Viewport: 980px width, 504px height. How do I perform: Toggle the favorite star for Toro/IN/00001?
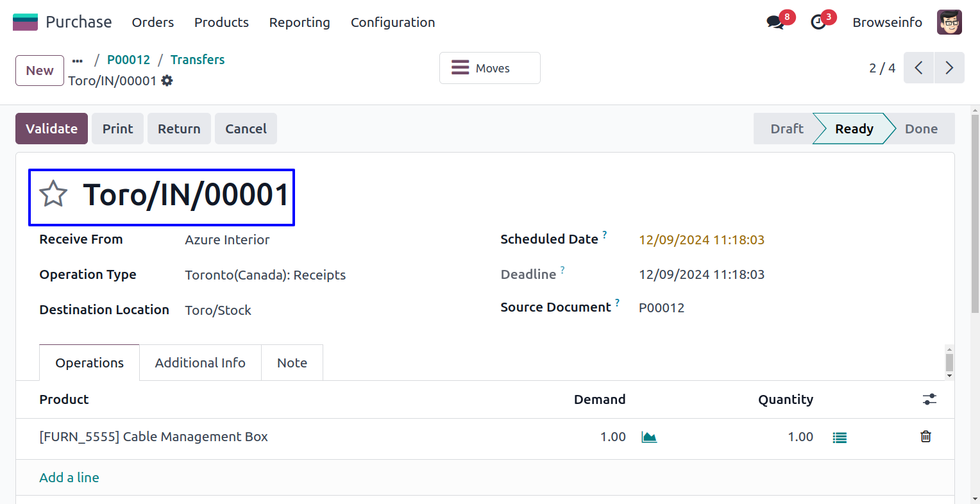53,194
